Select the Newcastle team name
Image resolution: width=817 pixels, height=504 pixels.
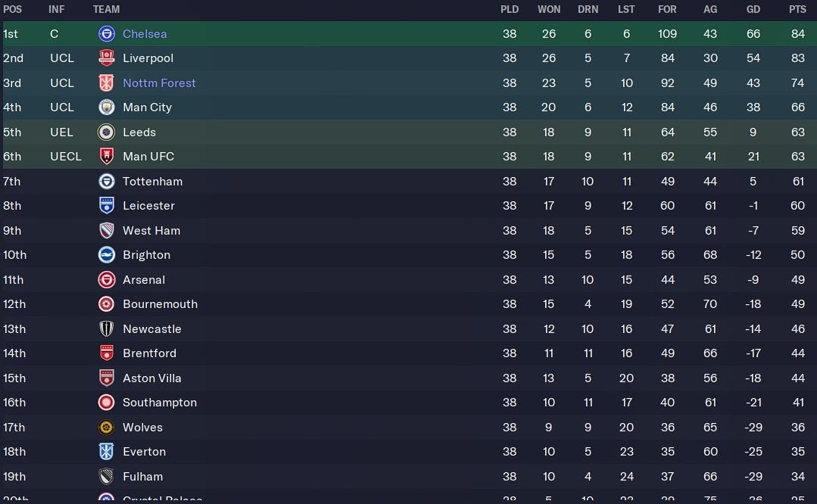coord(152,329)
